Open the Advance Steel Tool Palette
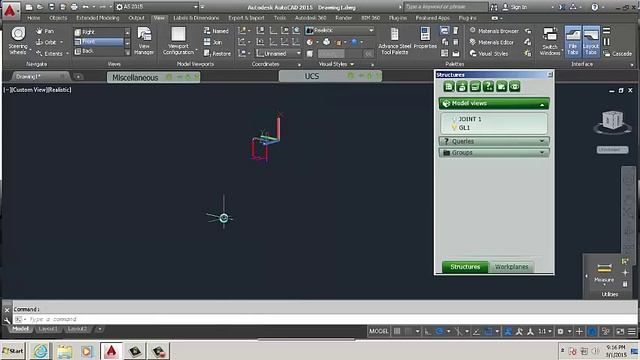Screen dimensions: 640x360 394,40
